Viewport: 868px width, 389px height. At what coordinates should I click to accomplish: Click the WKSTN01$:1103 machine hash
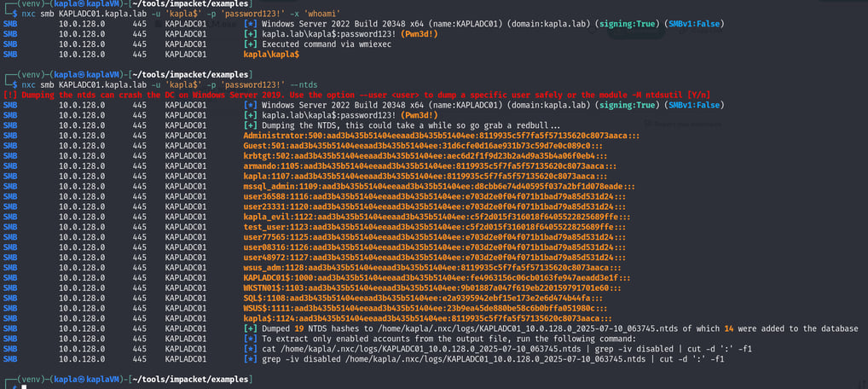click(x=431, y=288)
